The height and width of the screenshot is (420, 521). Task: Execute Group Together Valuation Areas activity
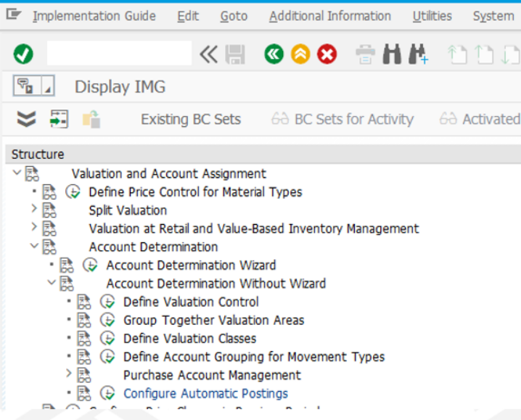pyautogui.click(x=107, y=320)
